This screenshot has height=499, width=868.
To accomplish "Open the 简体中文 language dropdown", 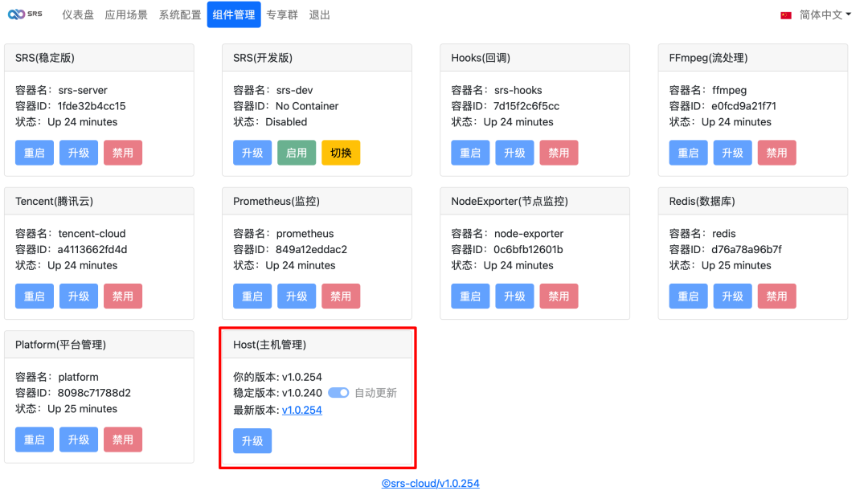I will point(825,15).
